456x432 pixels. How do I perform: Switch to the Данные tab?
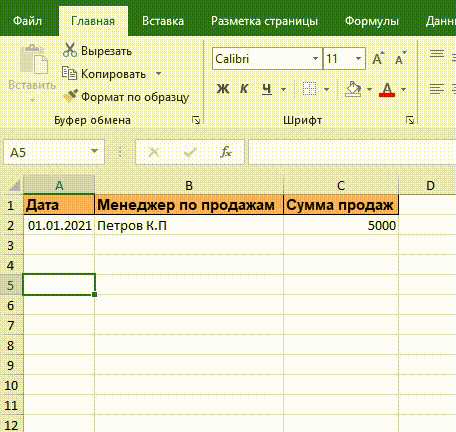coord(440,21)
